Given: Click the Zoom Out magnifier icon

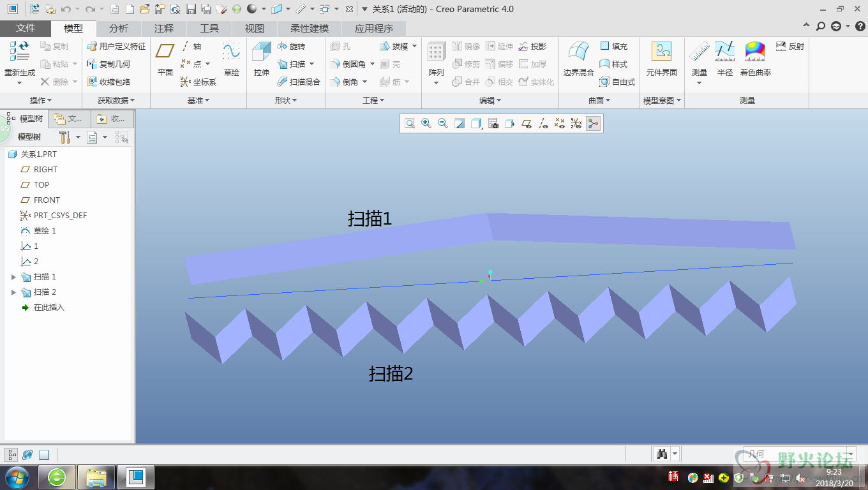Looking at the screenshot, I should click(443, 124).
